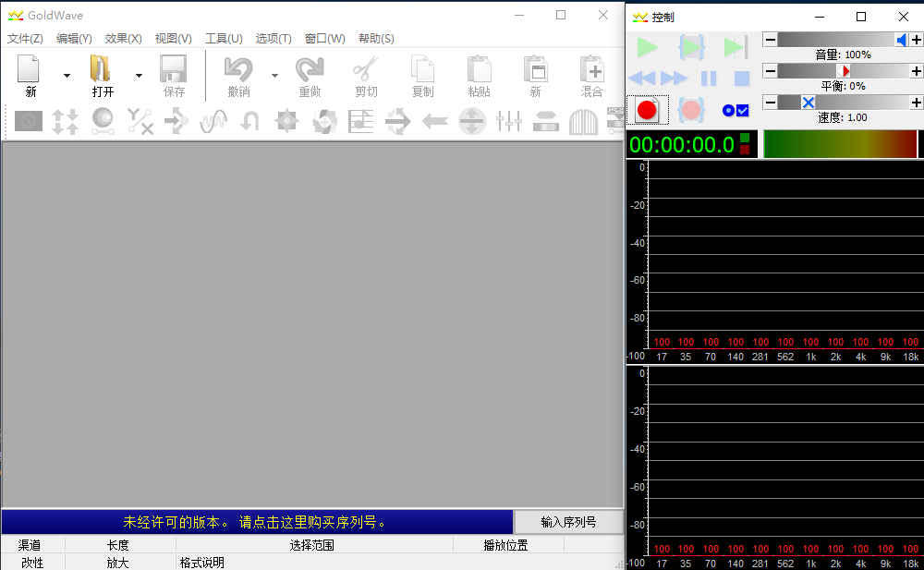The image size is (924, 570).
Task: Click the left-pointing arrow effect icon
Action: tap(435, 121)
